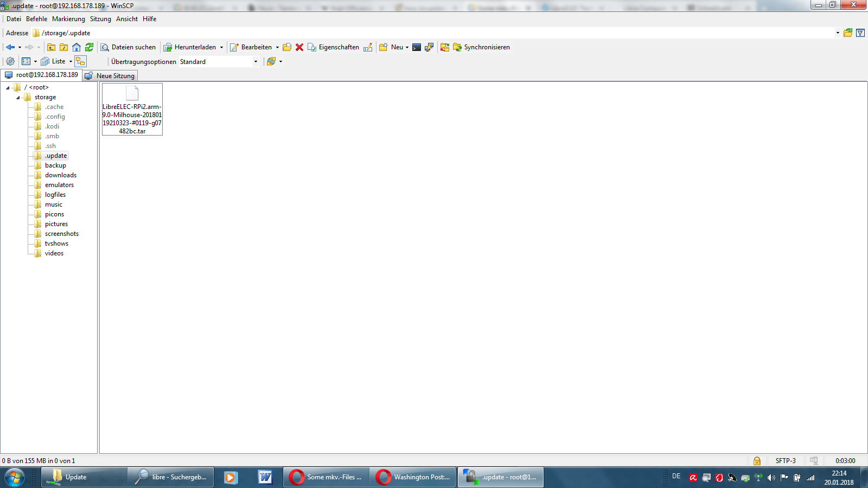This screenshot has height=488, width=868.
Task: Expand the Bearbeiten dropdown arrow
Action: (x=277, y=47)
